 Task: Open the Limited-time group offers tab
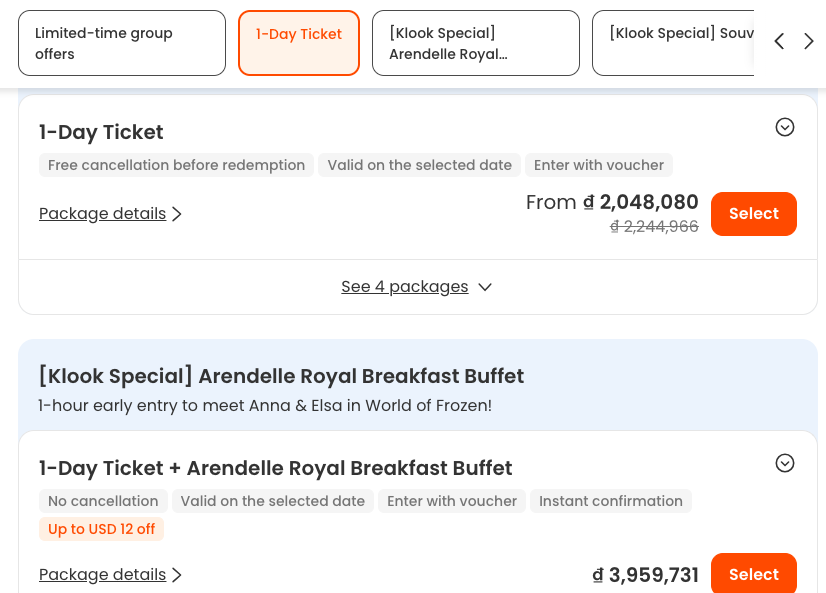click(x=122, y=43)
